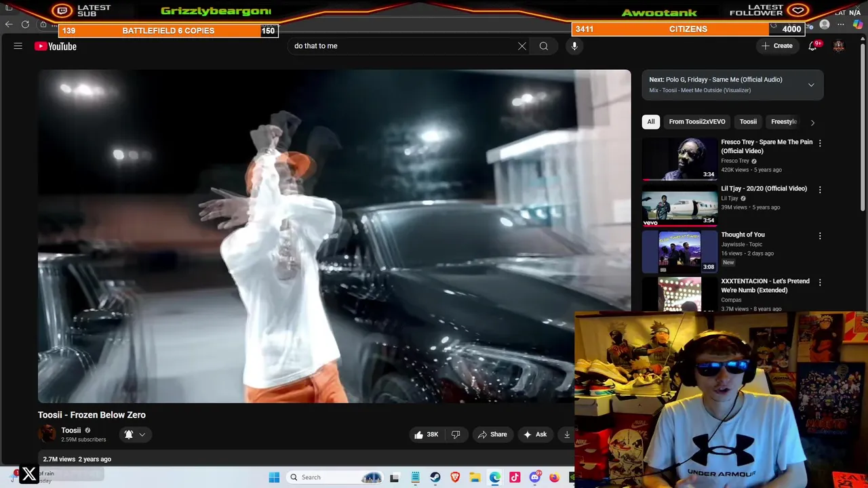Screen dimensions: 868x488
Task: Open Task View on the taskbar
Action: 394,477
